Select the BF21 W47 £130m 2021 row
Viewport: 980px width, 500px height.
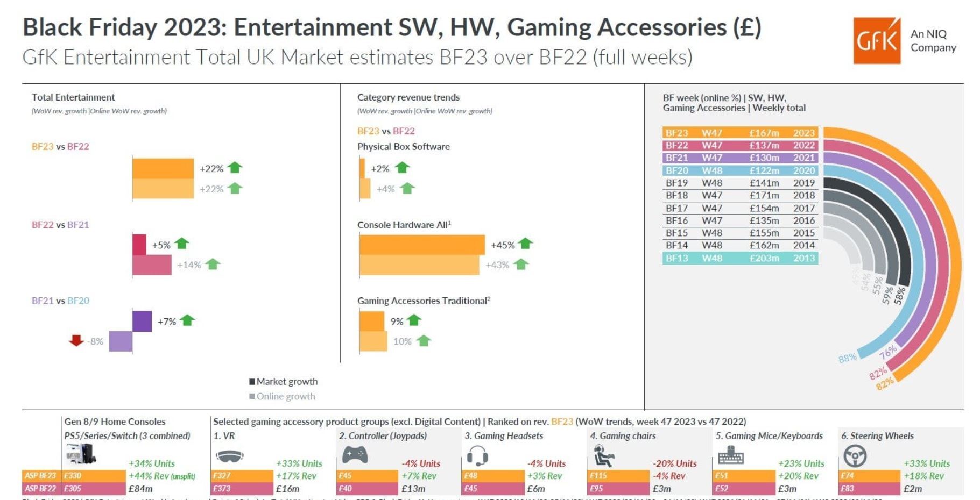pyautogui.click(x=741, y=158)
